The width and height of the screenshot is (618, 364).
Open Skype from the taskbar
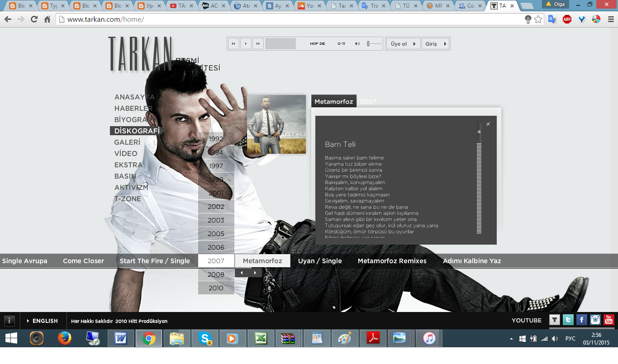pyautogui.click(x=205, y=338)
